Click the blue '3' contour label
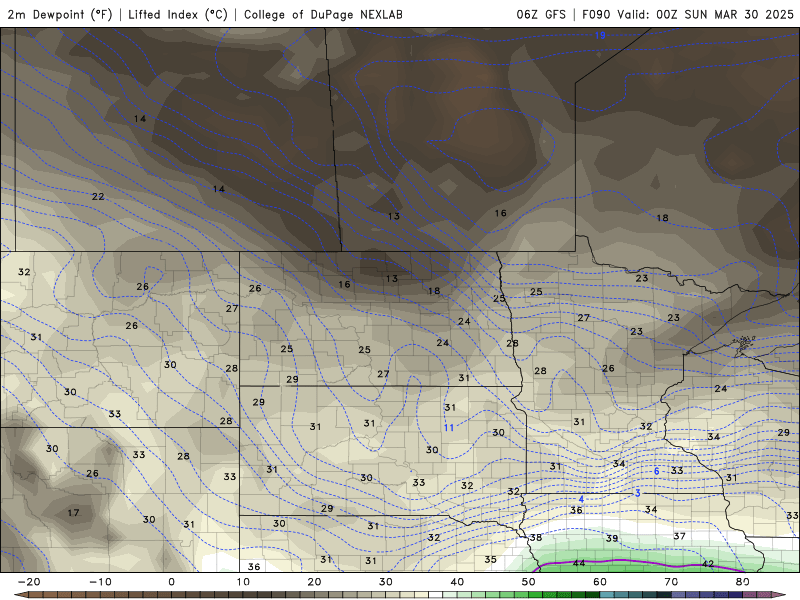The width and height of the screenshot is (800, 600). (638, 493)
